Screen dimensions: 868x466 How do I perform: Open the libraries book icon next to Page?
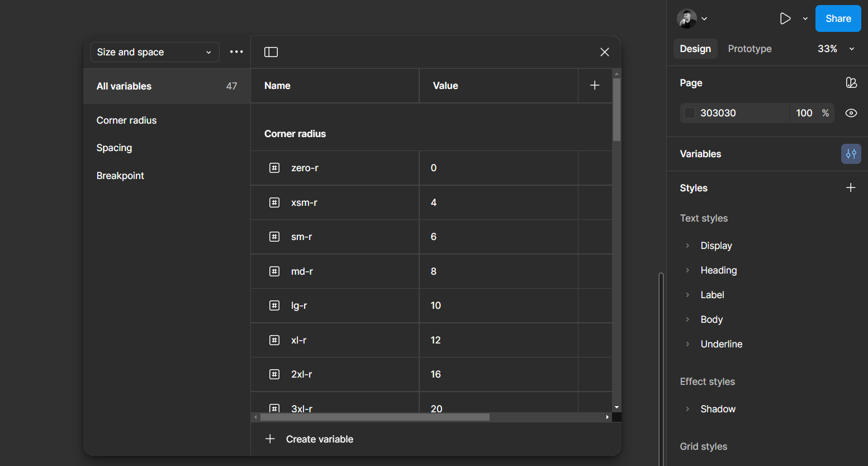(x=851, y=83)
